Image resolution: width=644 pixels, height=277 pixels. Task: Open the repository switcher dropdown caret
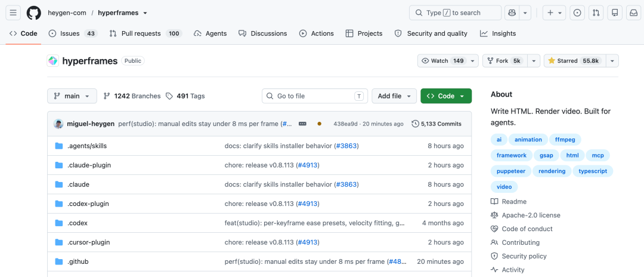145,13
